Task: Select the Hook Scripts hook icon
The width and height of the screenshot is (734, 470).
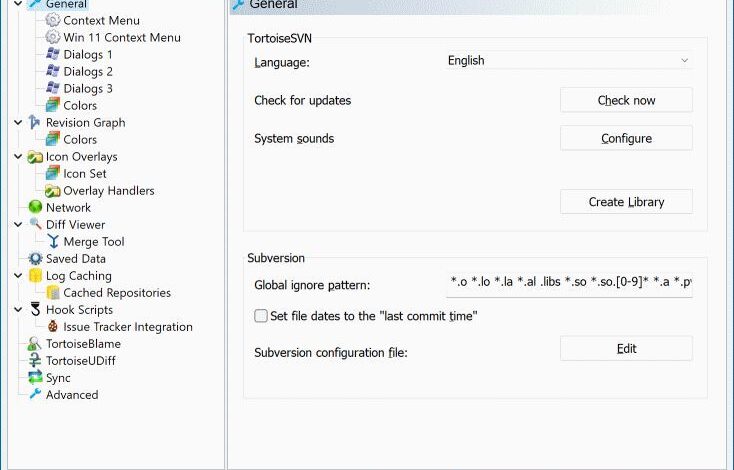Action: click(x=35, y=309)
